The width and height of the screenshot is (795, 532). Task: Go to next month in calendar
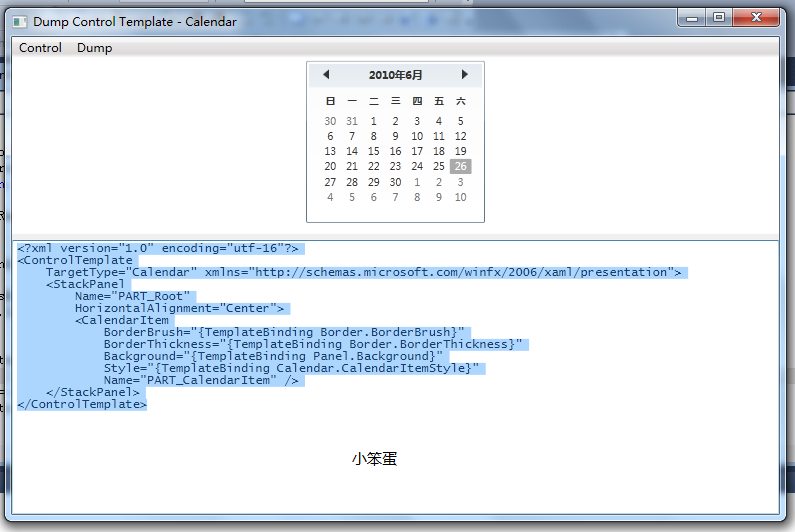[464, 75]
